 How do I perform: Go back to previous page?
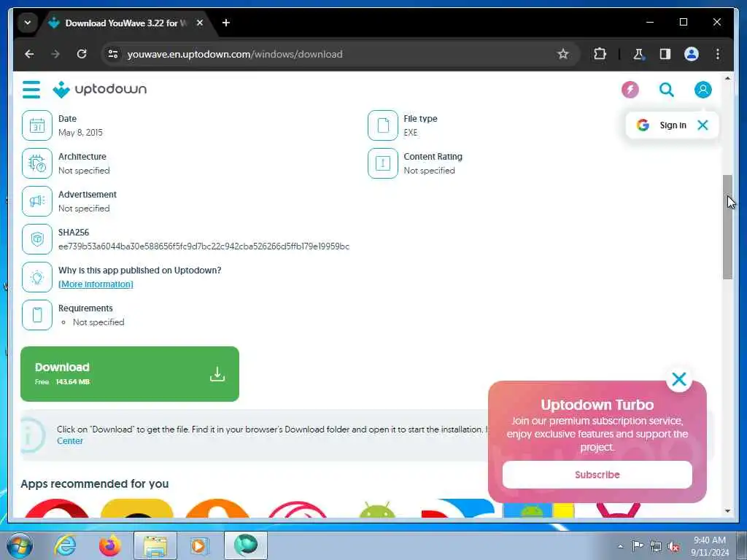tap(29, 54)
